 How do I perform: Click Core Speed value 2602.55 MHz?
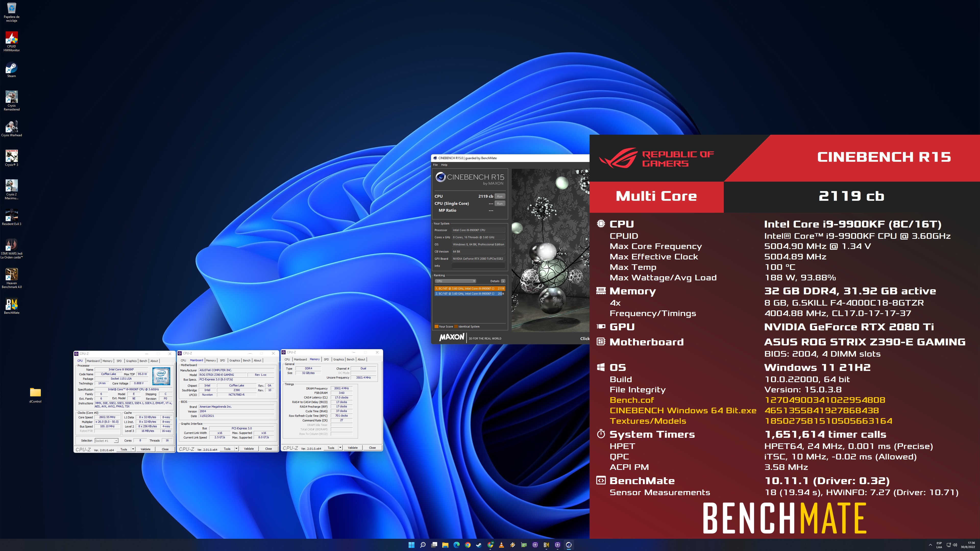pos(107,417)
